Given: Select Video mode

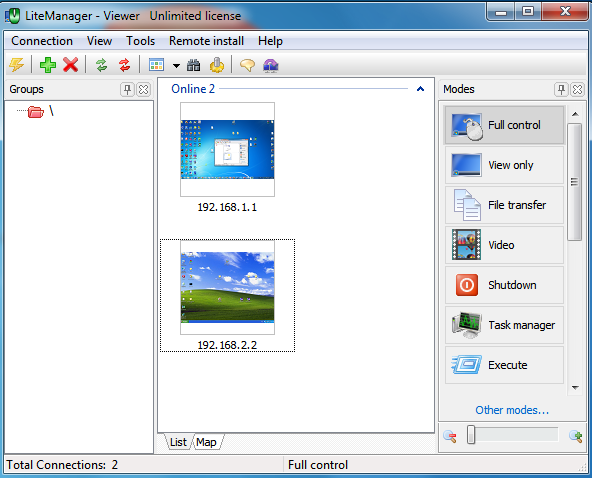Looking at the screenshot, I should [x=504, y=245].
